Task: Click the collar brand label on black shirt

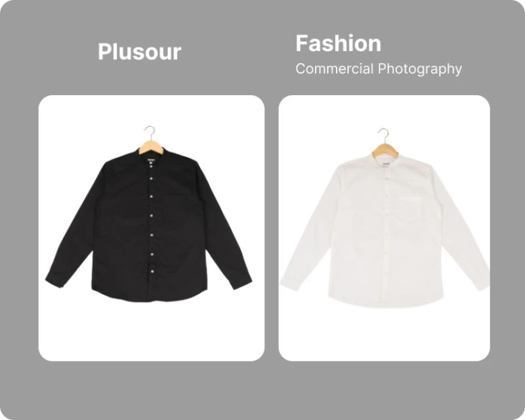Action: [151, 159]
